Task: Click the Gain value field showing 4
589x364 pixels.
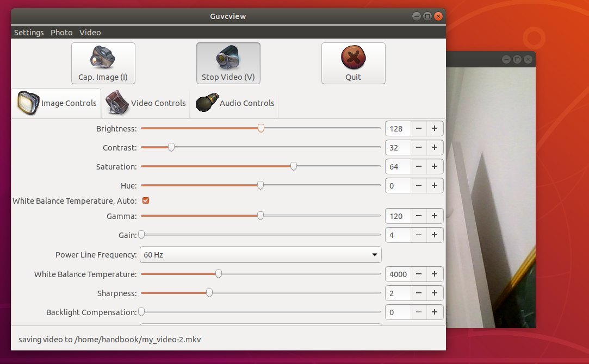Action: (x=398, y=235)
